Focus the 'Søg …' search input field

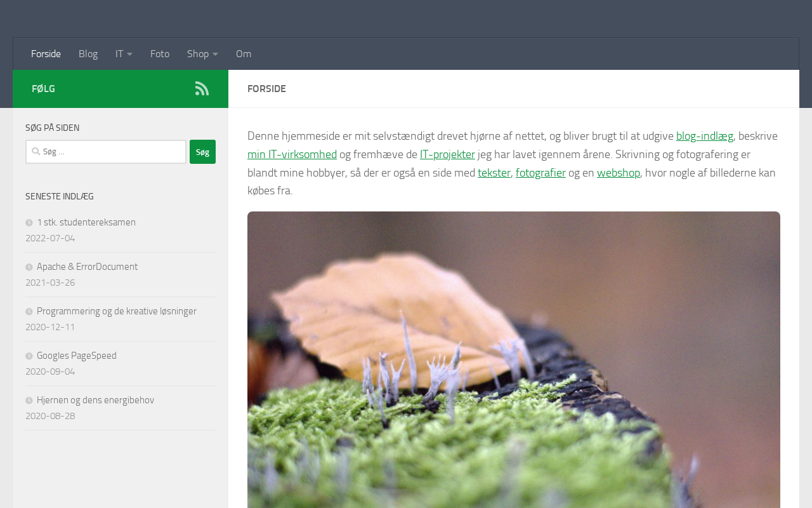pos(106,152)
